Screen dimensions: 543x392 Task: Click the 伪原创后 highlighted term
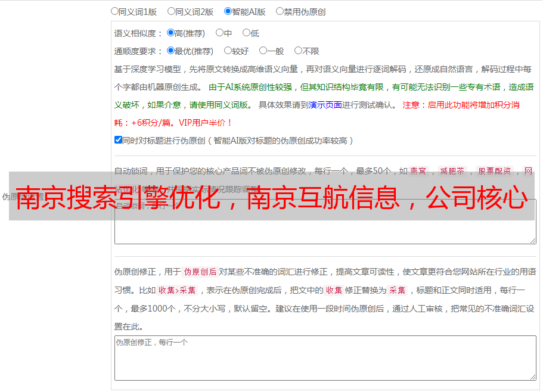click(200, 272)
